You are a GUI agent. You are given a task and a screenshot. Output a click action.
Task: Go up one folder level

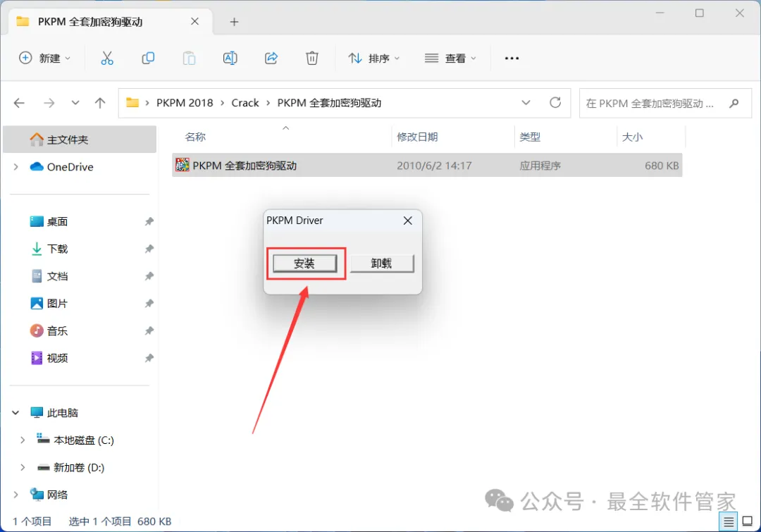pos(100,103)
